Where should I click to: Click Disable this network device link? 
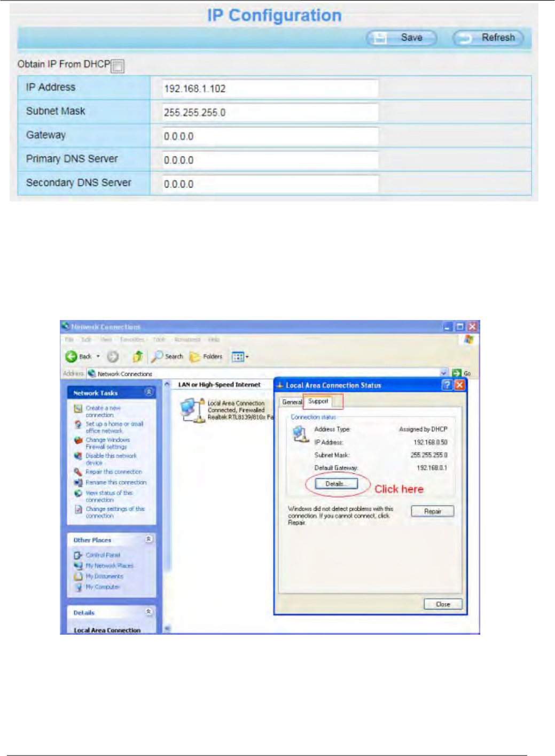pos(111,459)
